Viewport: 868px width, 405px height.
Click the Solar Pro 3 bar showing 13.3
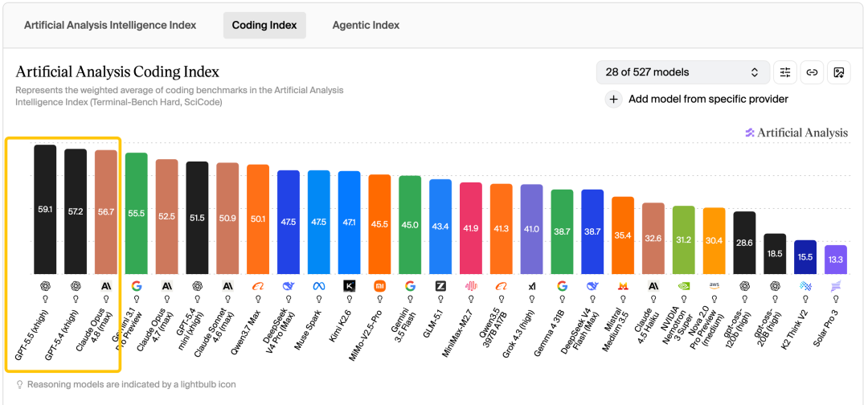(835, 260)
